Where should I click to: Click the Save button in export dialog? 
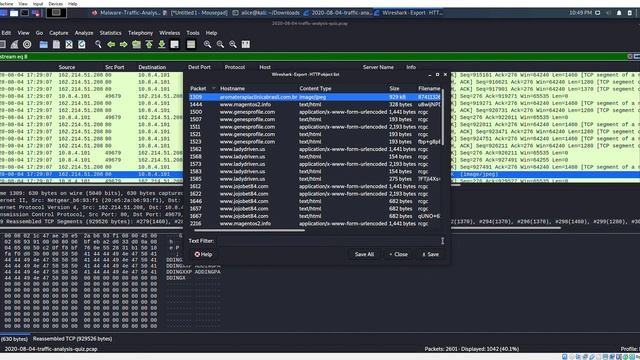coord(431,254)
